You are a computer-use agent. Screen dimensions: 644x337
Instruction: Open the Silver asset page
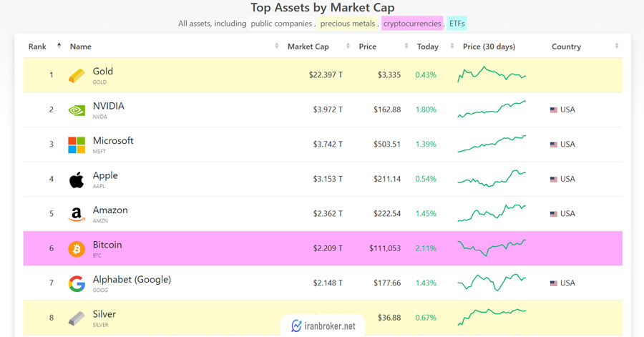coord(104,314)
